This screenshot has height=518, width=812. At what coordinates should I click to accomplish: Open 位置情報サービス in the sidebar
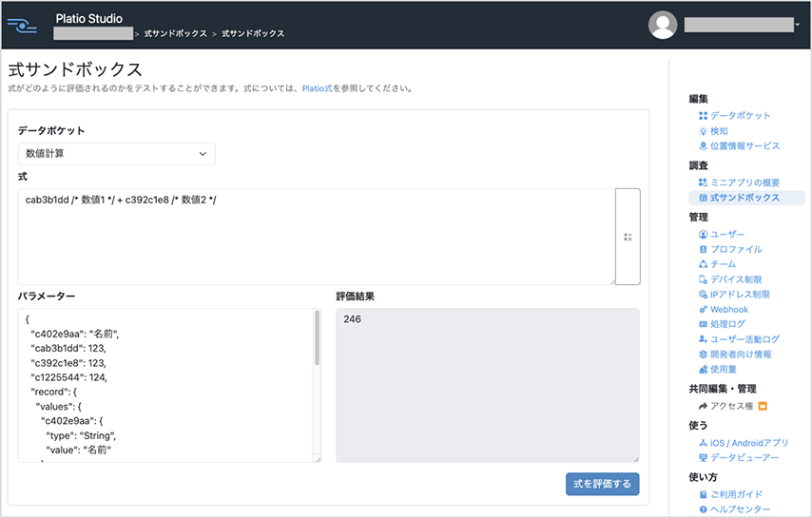[x=744, y=146]
